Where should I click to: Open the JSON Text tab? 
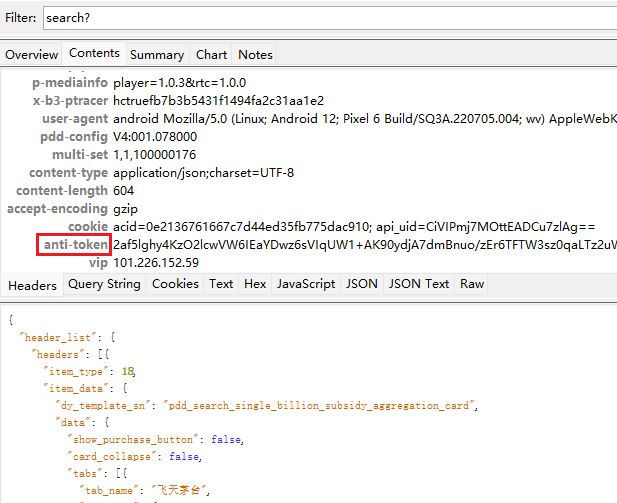[x=419, y=284]
